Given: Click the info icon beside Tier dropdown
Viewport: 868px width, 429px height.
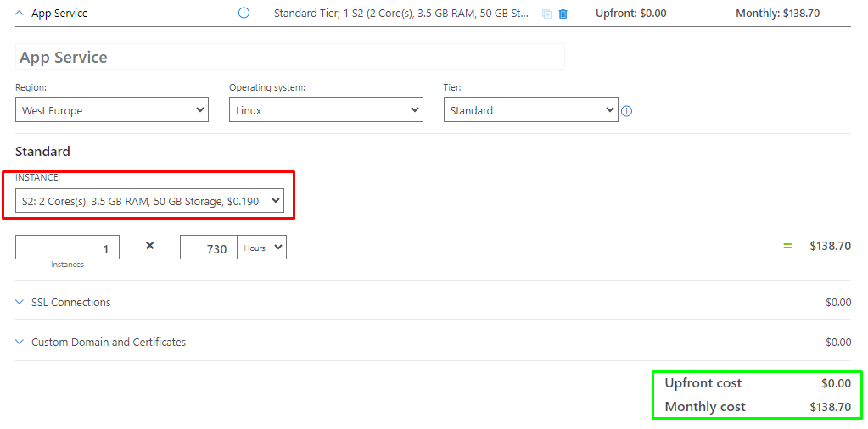Looking at the screenshot, I should tap(627, 111).
